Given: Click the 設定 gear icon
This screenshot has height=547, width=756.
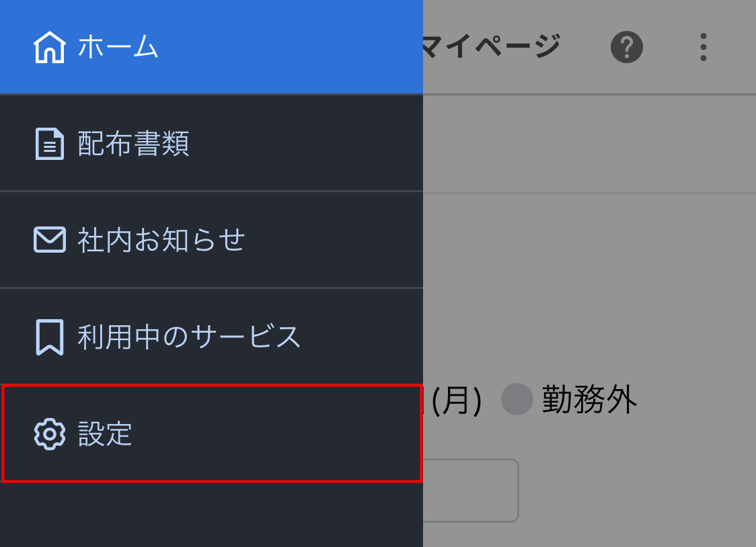Looking at the screenshot, I should point(49,434).
